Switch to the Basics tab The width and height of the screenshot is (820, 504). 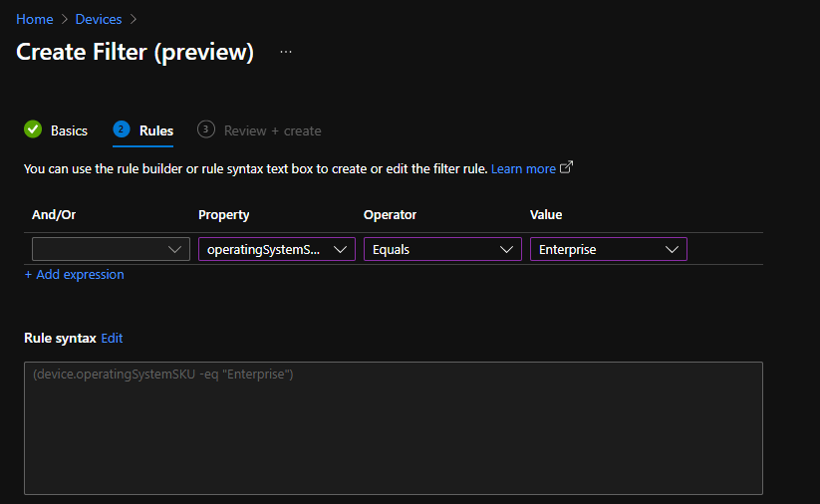coord(69,130)
